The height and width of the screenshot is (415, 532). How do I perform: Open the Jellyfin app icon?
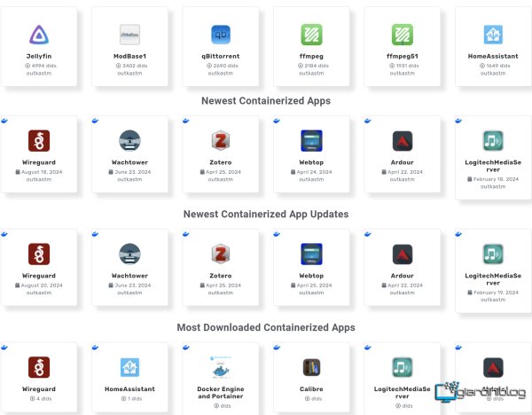click(39, 35)
